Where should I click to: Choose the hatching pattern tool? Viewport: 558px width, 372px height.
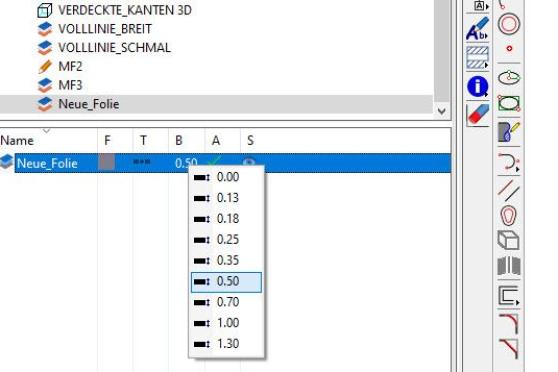[x=478, y=57]
